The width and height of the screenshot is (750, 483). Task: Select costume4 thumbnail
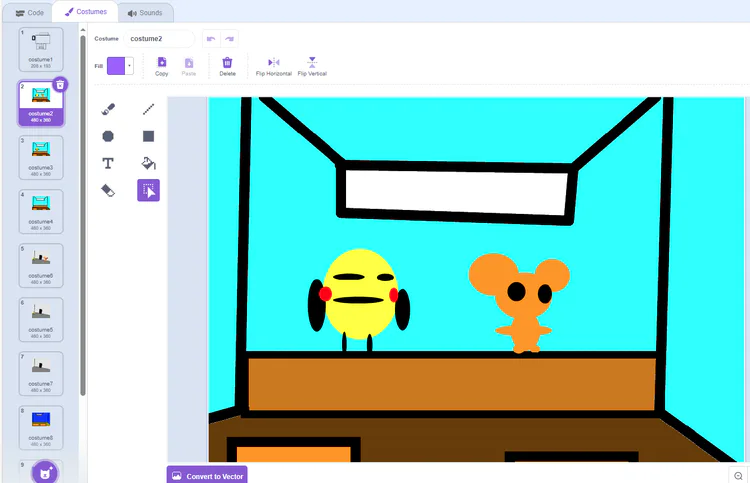point(41,212)
